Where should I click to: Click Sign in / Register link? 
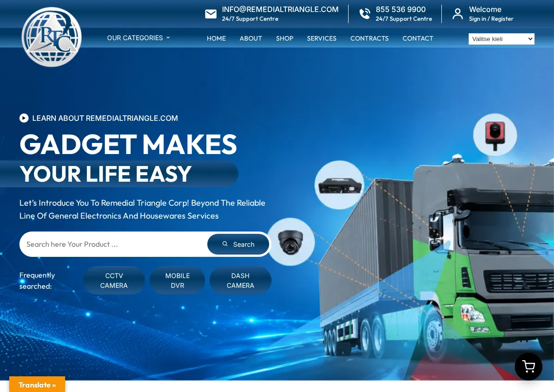(x=491, y=19)
